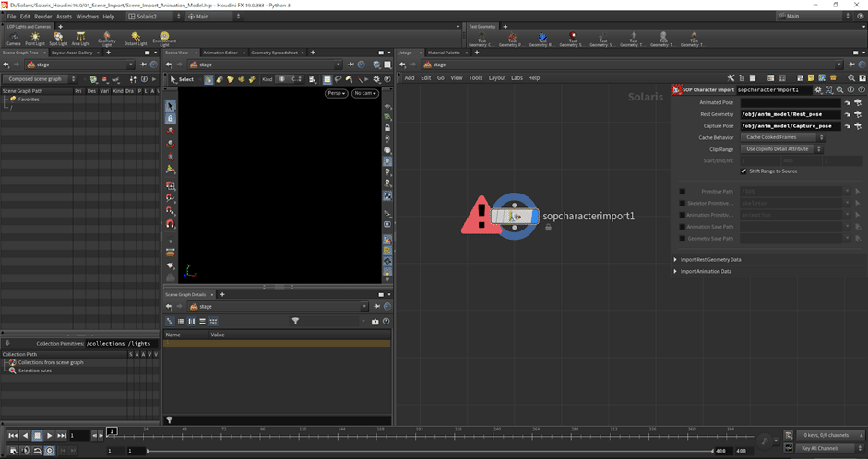Click the Animated Pose input field
The image size is (868, 459).
pos(789,102)
